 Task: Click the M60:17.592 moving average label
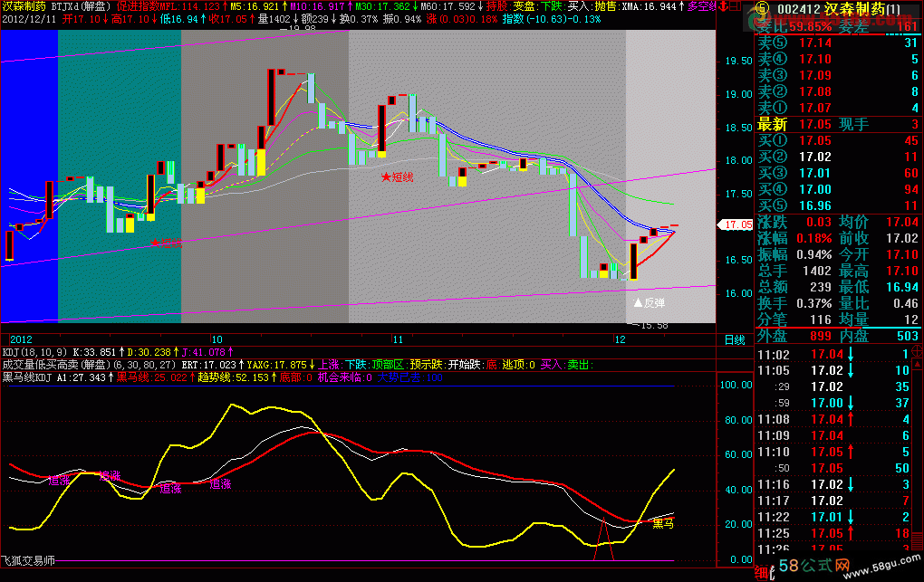(x=448, y=6)
